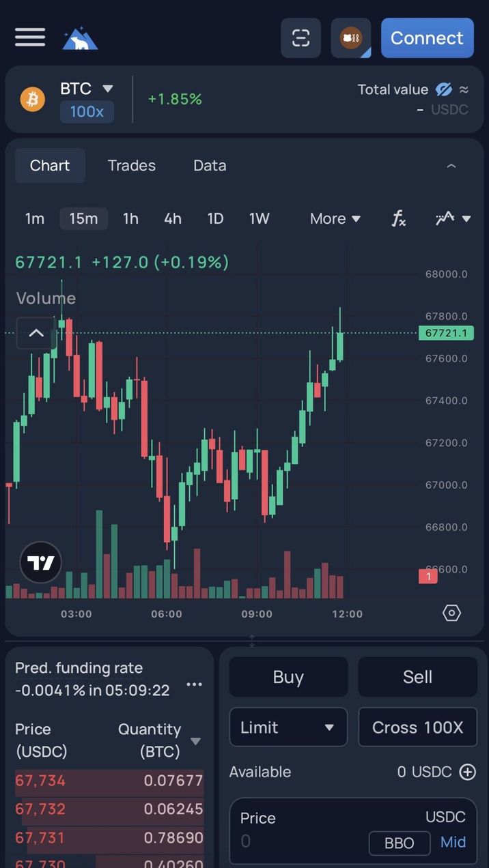Image resolution: width=489 pixels, height=868 pixels.
Task: Toggle total value visibility
Action: (x=444, y=89)
